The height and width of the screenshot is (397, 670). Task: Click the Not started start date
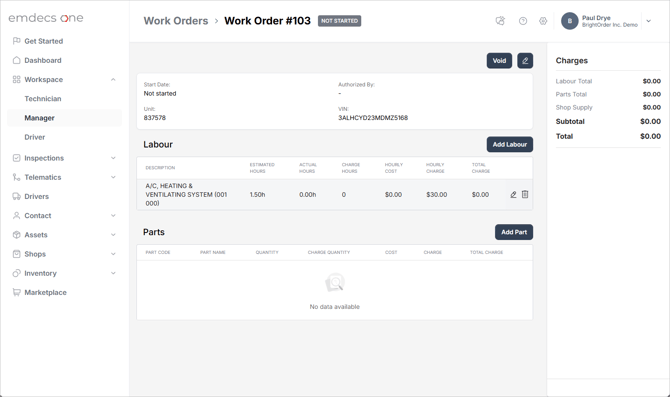point(160,94)
